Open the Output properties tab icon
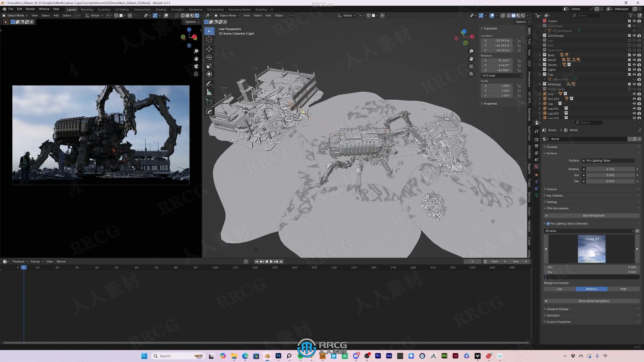This screenshot has width=644, height=362. click(x=536, y=146)
